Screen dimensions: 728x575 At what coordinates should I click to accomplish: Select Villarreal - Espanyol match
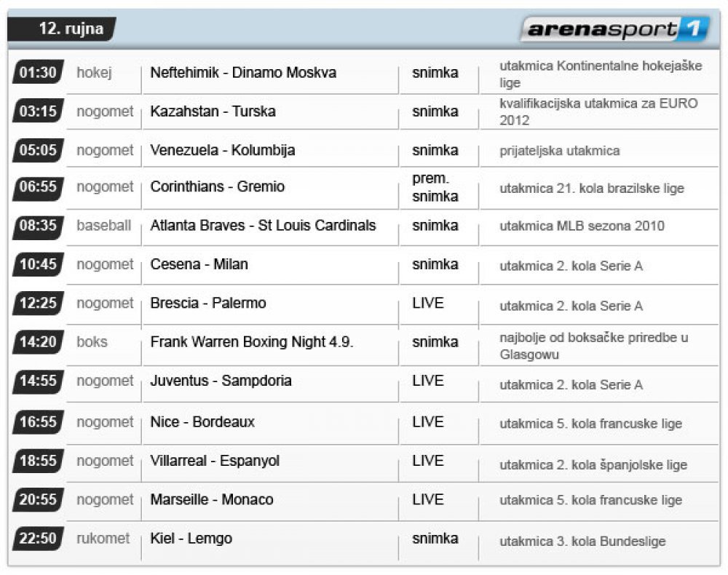point(215,461)
